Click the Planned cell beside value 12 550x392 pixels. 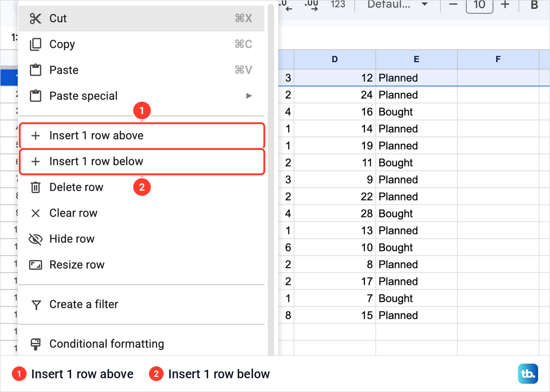416,78
